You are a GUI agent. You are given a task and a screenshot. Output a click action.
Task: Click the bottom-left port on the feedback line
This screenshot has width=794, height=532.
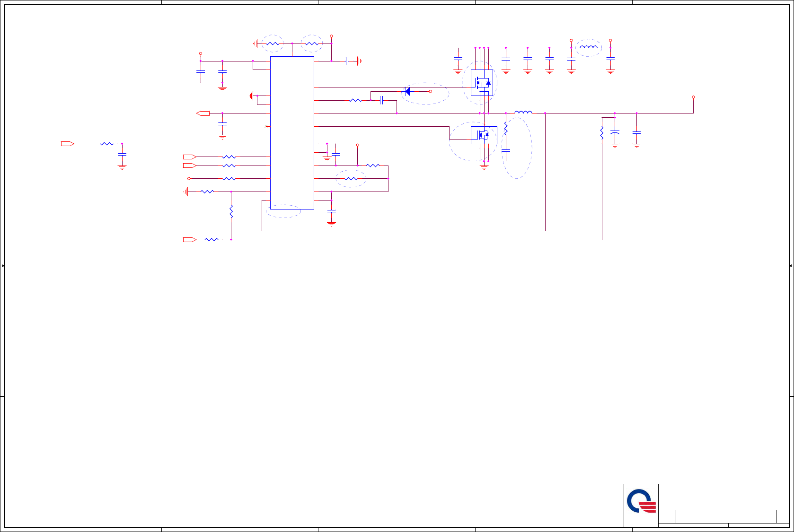190,240
